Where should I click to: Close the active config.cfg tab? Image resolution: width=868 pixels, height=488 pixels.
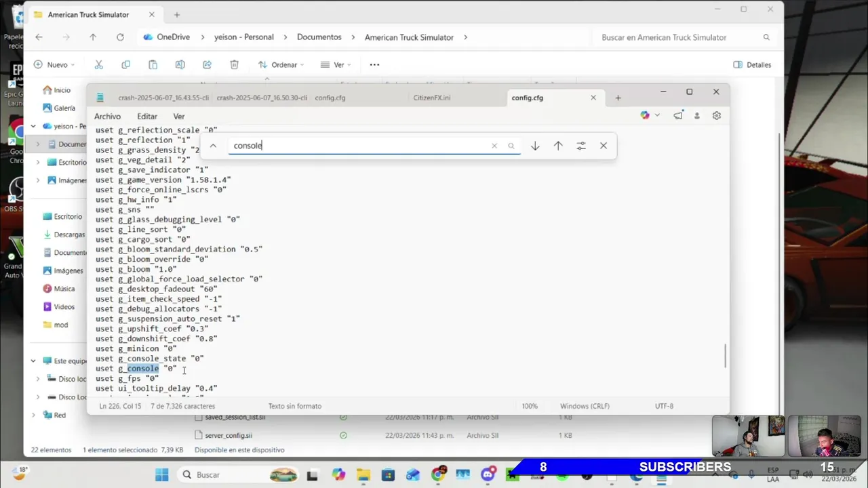click(593, 98)
